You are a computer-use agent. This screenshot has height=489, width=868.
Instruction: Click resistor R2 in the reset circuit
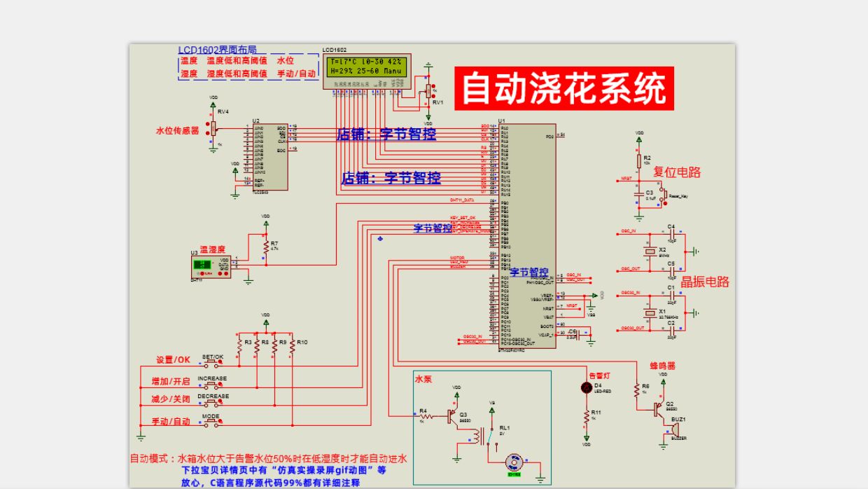coord(638,160)
